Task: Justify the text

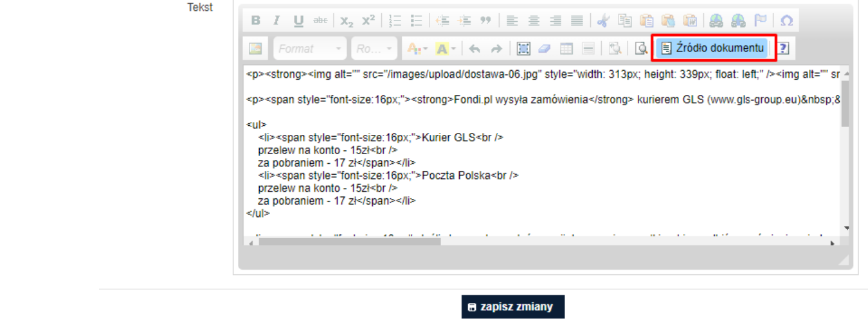Action: point(577,21)
